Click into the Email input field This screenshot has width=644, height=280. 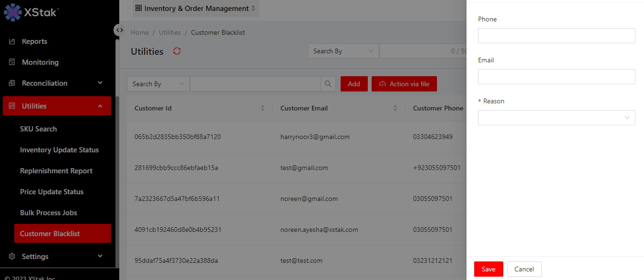(556, 77)
